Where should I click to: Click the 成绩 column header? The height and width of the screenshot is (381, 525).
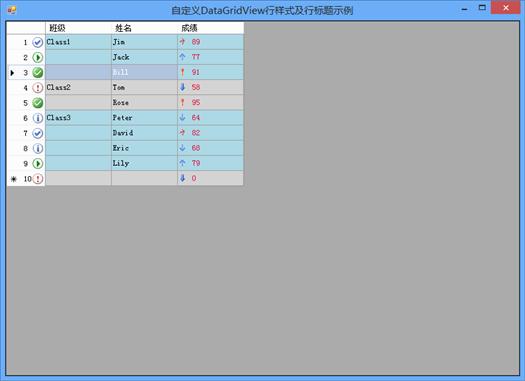tap(211, 28)
